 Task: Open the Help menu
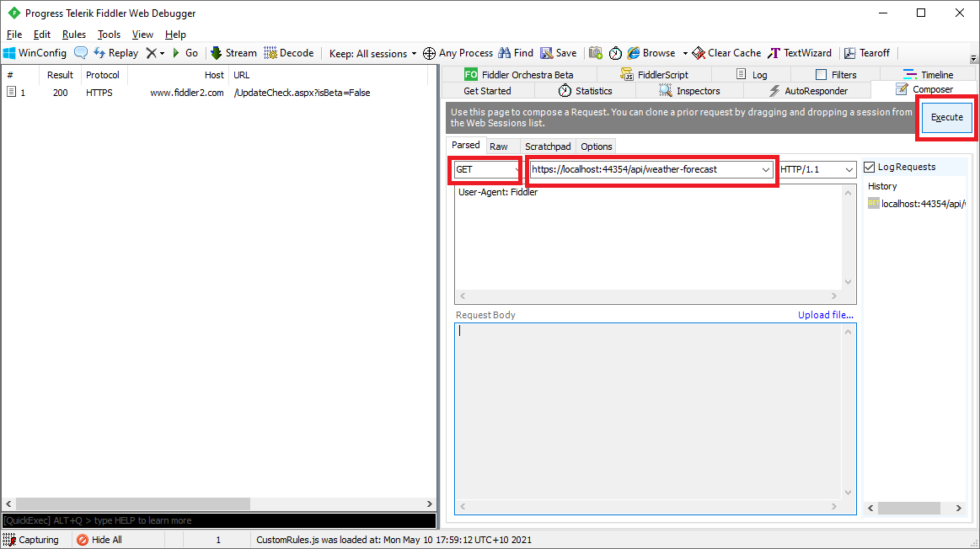coord(175,35)
